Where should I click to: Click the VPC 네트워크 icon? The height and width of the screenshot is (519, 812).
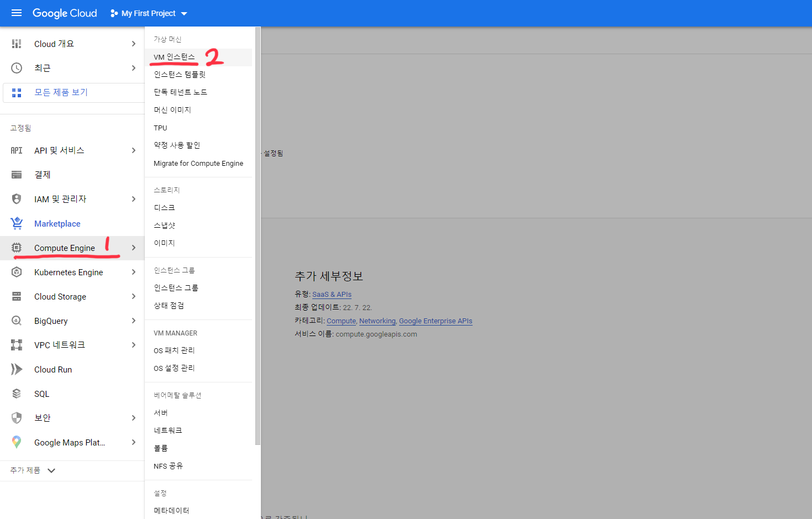pos(17,345)
